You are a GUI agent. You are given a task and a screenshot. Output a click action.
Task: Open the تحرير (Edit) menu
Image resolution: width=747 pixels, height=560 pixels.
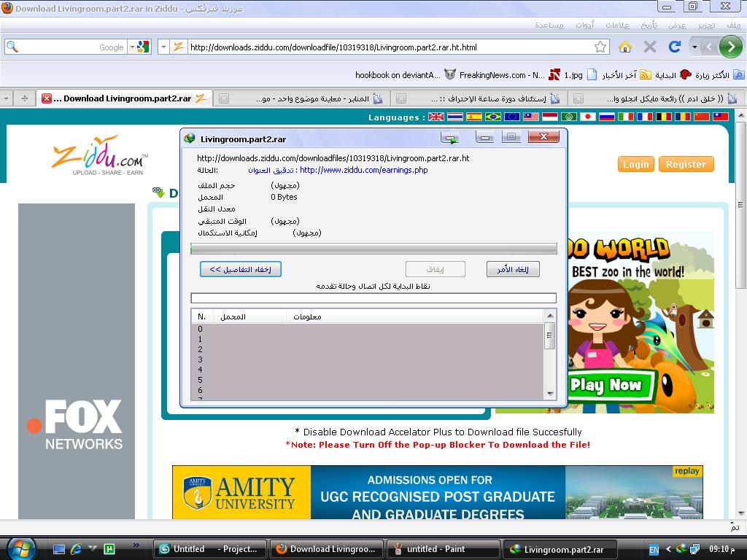[706, 25]
